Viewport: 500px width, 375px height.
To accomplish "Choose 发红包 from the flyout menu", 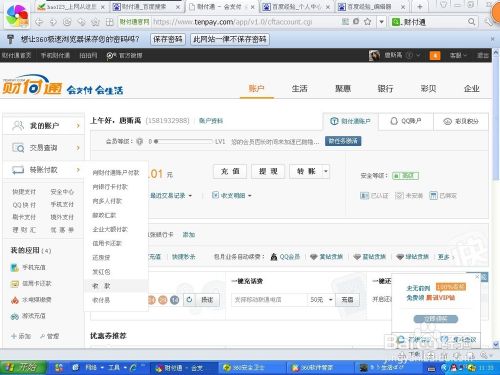I will [x=101, y=272].
